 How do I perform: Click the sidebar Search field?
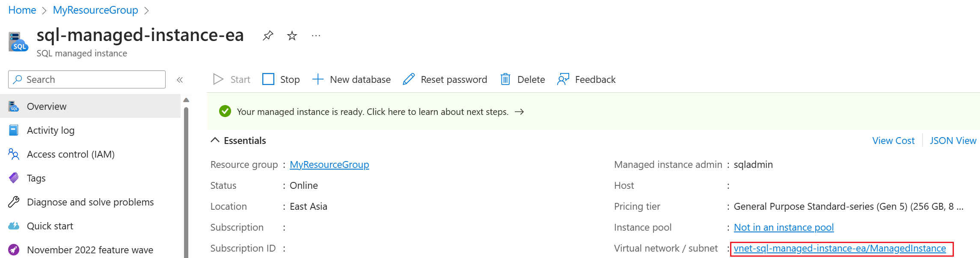tap(87, 79)
